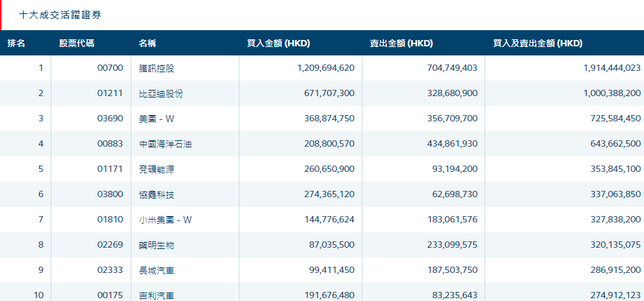Image resolution: width=644 pixels, height=301 pixels.
Task: Click buy amount 1,209,694,620
Action: 326,68
